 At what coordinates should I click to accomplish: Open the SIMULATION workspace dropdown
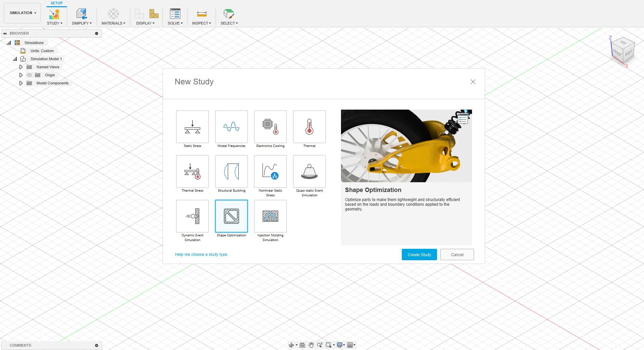(x=23, y=13)
